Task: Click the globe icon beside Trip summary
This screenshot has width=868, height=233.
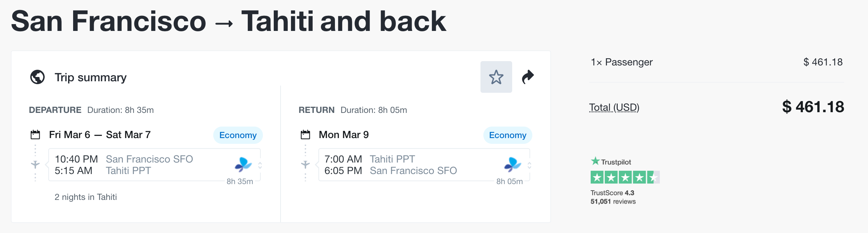Action: pos(37,77)
